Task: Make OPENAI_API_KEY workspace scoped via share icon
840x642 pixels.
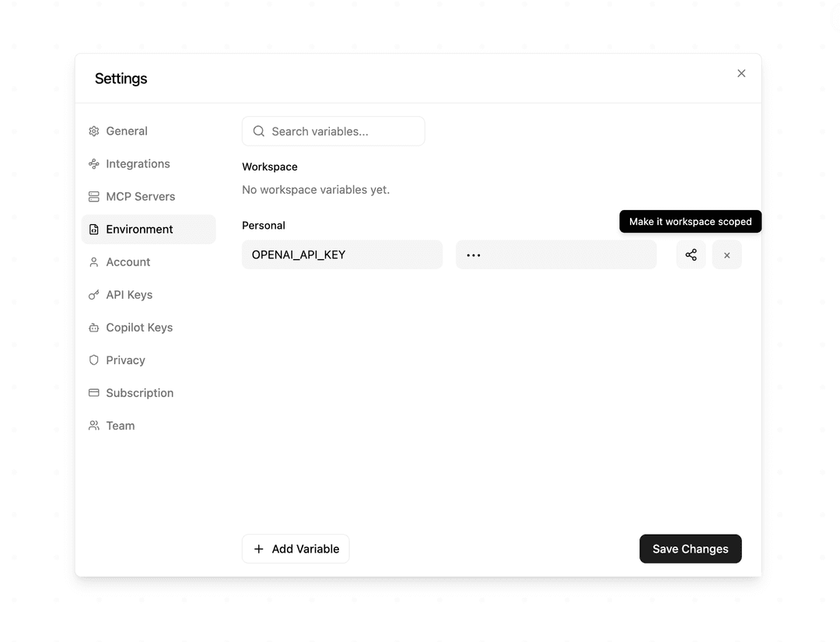Action: click(691, 254)
